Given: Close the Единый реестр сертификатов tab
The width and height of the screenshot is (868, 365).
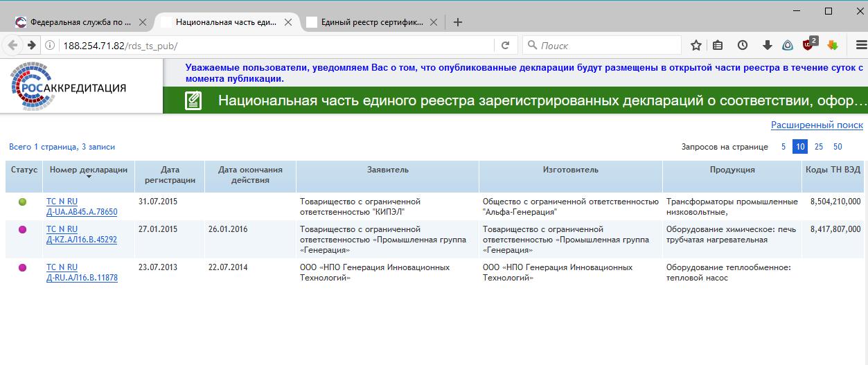Looking at the screenshot, I should 434,22.
